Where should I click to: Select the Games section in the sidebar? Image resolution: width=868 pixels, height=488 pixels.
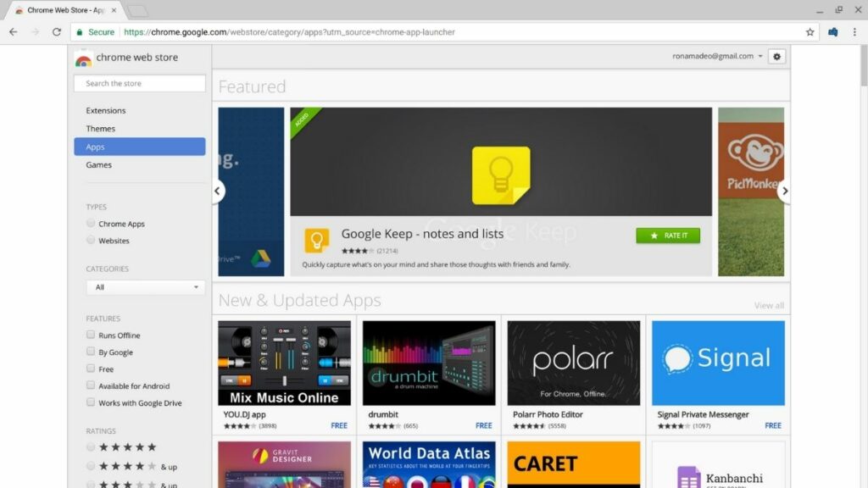98,164
